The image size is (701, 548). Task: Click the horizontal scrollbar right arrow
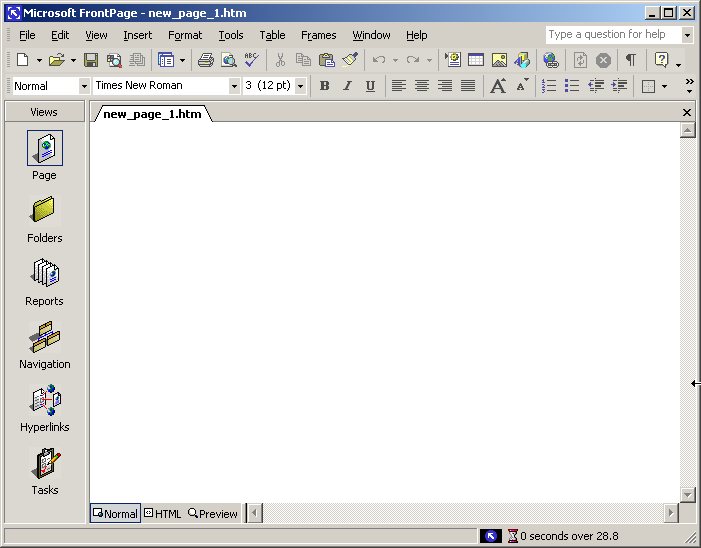670,513
